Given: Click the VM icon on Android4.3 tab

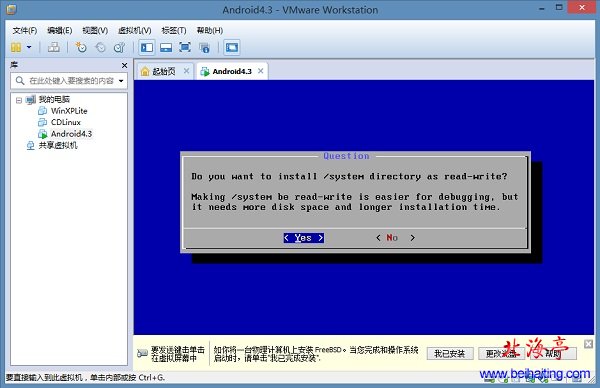Looking at the screenshot, I should pos(205,71).
